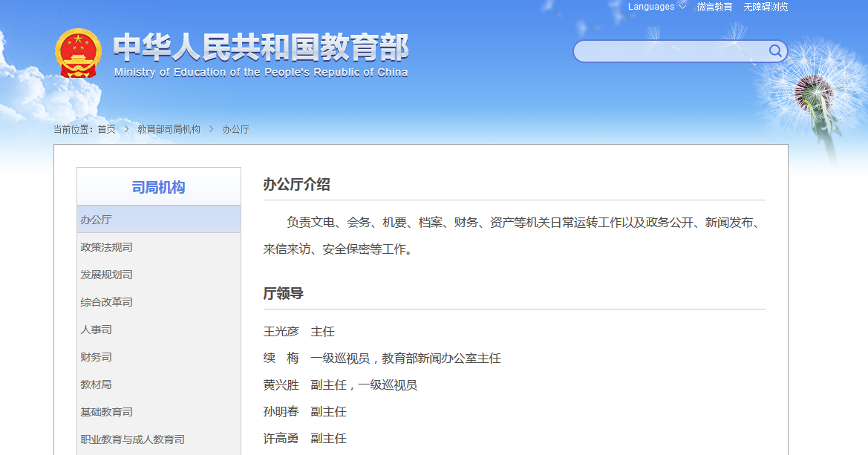
Task: Go to 首页 in breadcrumb
Action: point(106,130)
